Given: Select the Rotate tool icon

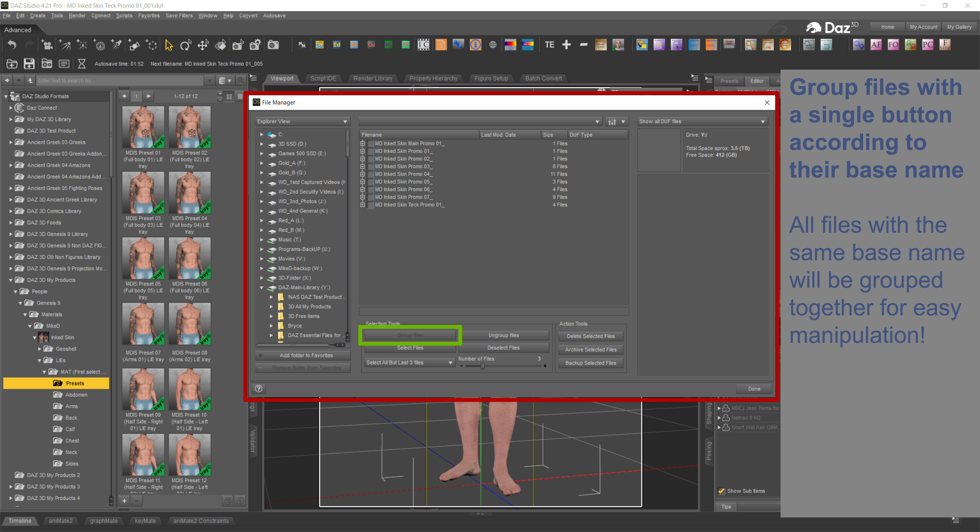Looking at the screenshot, I should click(186, 45).
